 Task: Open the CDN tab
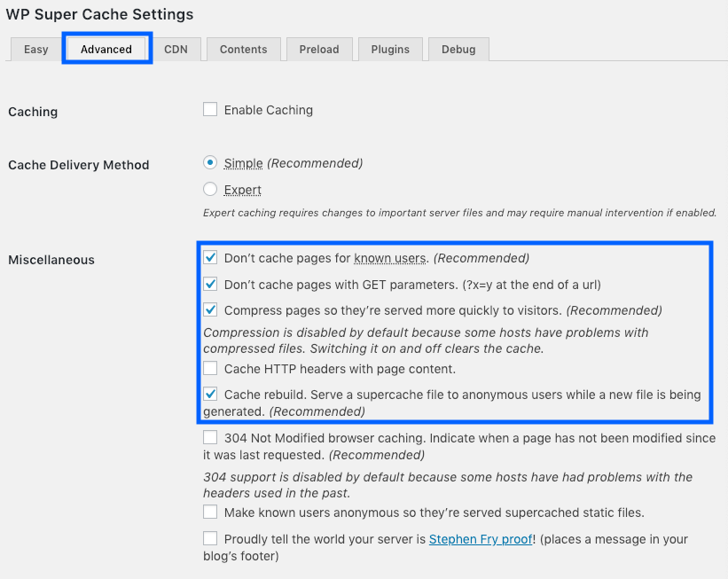[x=176, y=50]
